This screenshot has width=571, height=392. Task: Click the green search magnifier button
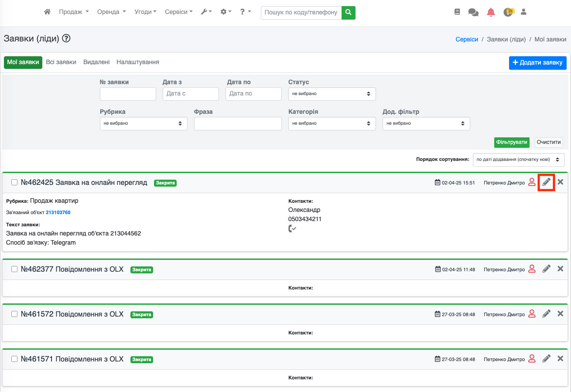pyautogui.click(x=348, y=13)
